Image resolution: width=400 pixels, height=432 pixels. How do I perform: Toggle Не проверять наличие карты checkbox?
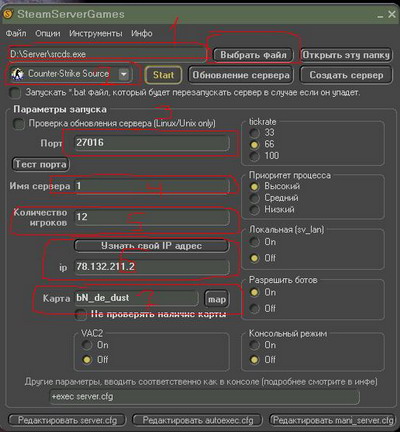[x=81, y=314]
